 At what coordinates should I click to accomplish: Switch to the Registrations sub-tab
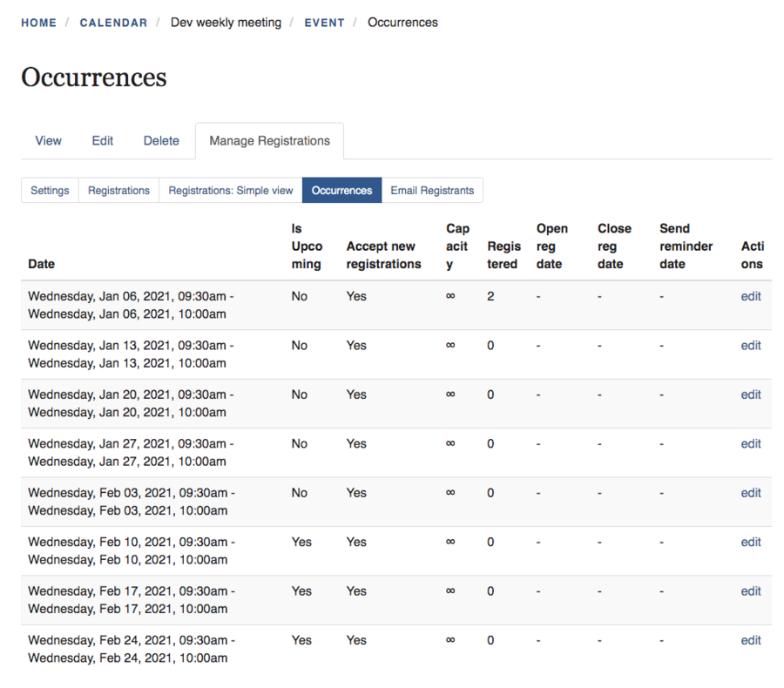click(118, 191)
